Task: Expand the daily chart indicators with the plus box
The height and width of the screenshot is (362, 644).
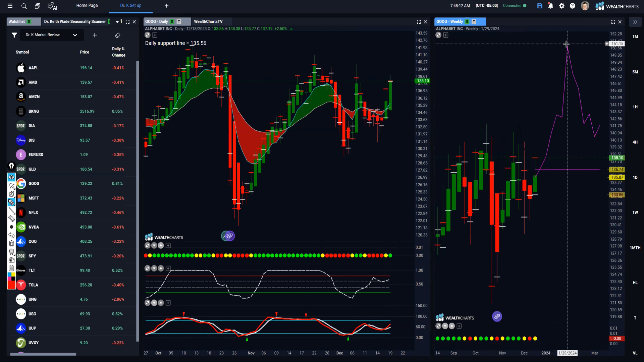Action: pos(155,35)
